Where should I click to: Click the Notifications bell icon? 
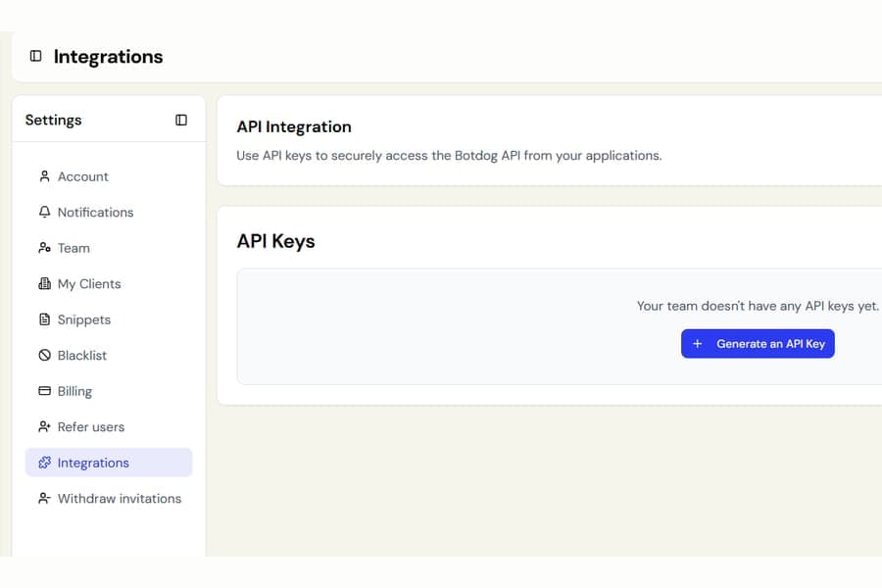[x=44, y=212]
